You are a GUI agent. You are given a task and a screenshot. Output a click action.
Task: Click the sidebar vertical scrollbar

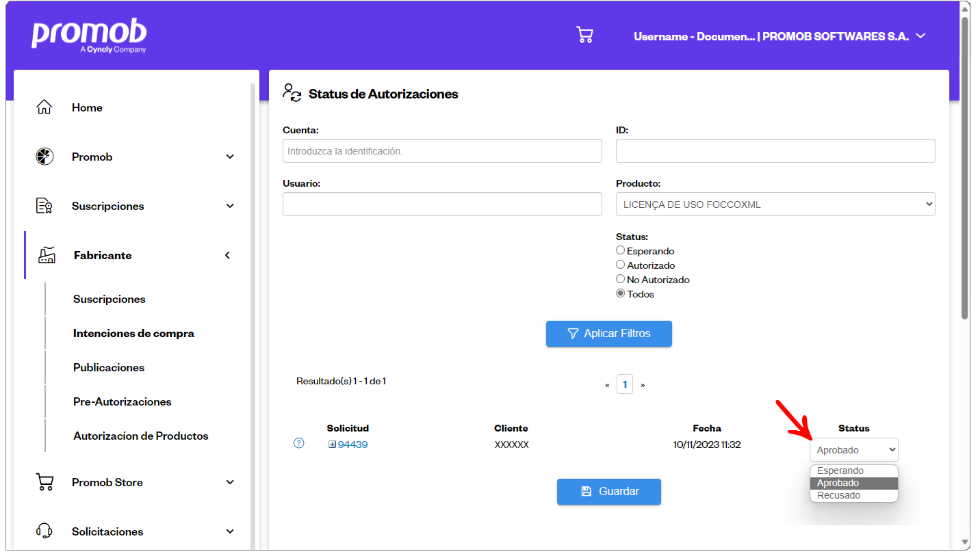pos(253,316)
